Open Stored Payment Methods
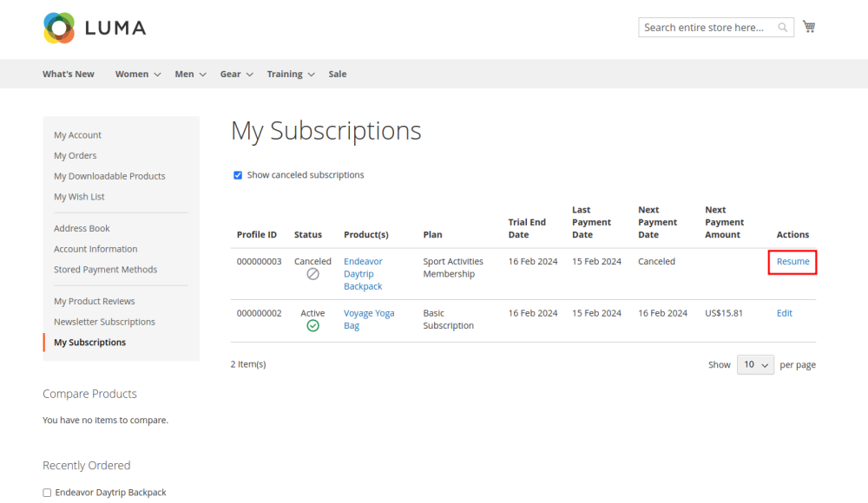Image resolution: width=868 pixels, height=503 pixels. pos(105,270)
